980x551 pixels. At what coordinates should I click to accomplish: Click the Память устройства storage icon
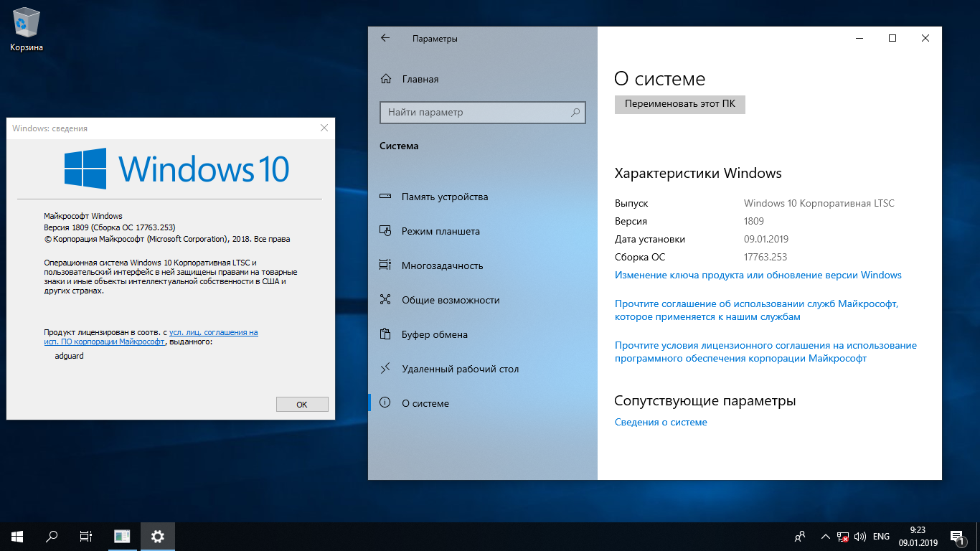[x=385, y=197]
